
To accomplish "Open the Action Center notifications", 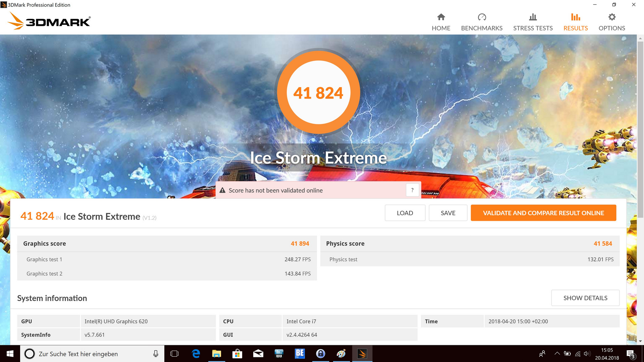I will click(x=630, y=354).
